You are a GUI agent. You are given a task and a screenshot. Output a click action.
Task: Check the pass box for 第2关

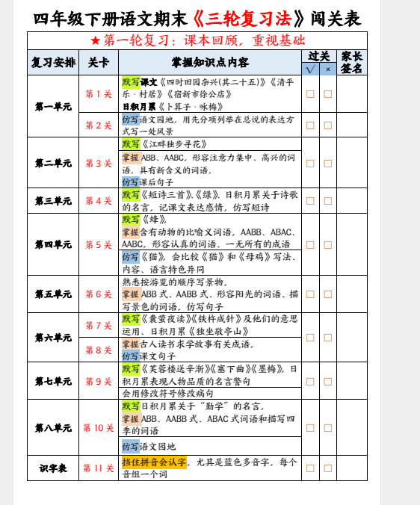[310, 126]
